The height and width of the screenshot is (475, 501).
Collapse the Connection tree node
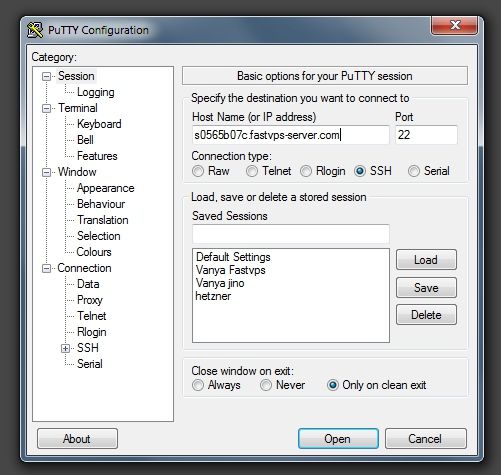click(x=46, y=268)
